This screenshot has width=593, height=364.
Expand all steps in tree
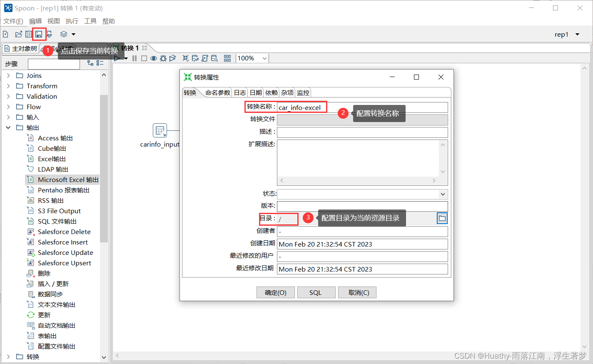tap(90, 63)
